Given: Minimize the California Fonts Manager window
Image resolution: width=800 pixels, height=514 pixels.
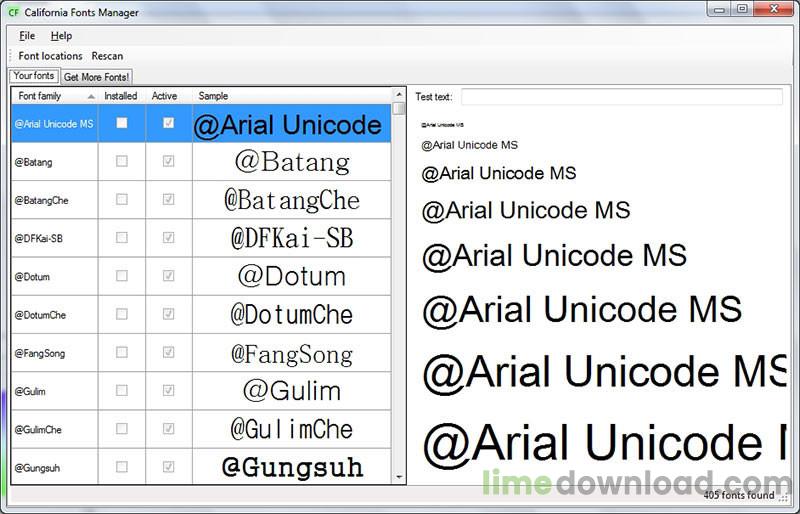Looking at the screenshot, I should pyautogui.click(x=720, y=9).
